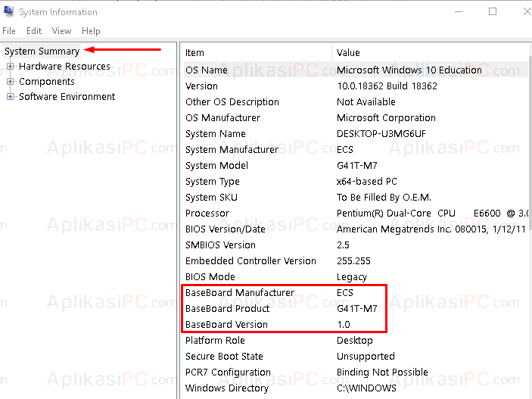Select the PCR7 Configuration row
This screenshot has width=532, height=399.
click(x=356, y=373)
